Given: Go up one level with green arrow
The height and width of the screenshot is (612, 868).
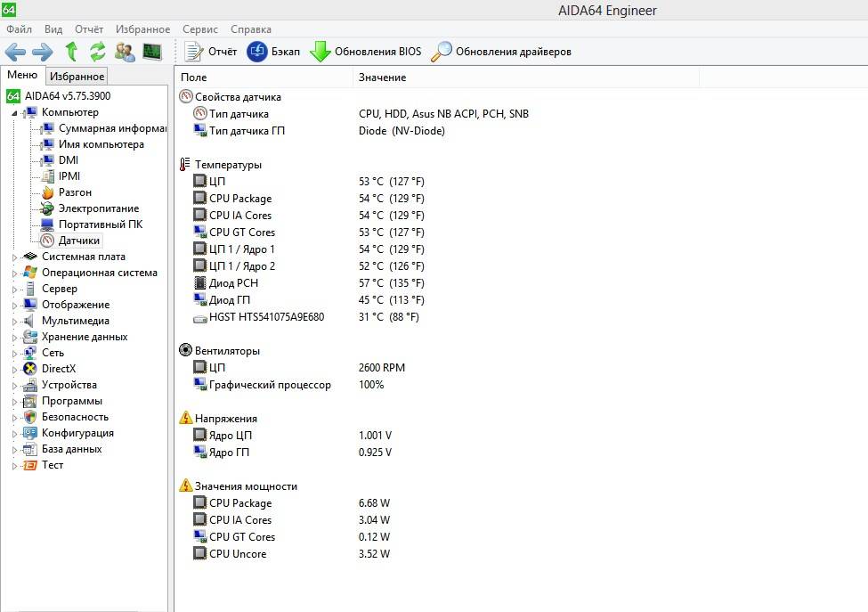Looking at the screenshot, I should pos(71,52).
